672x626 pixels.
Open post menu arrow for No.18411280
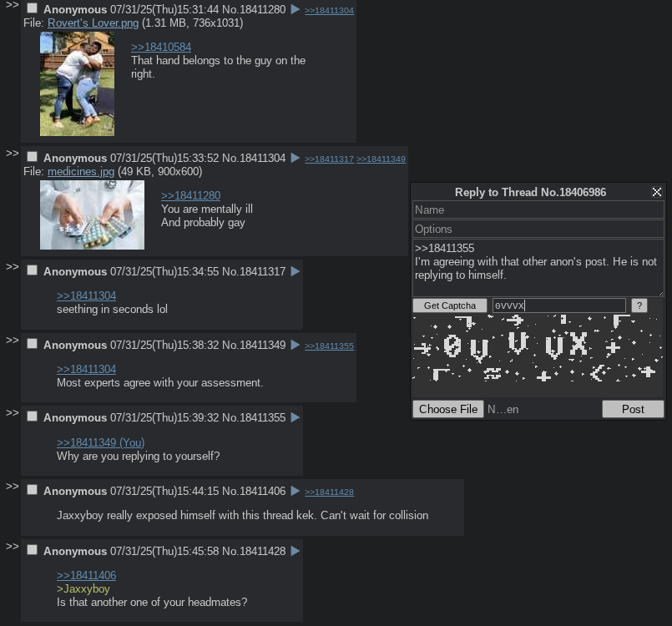coord(296,9)
